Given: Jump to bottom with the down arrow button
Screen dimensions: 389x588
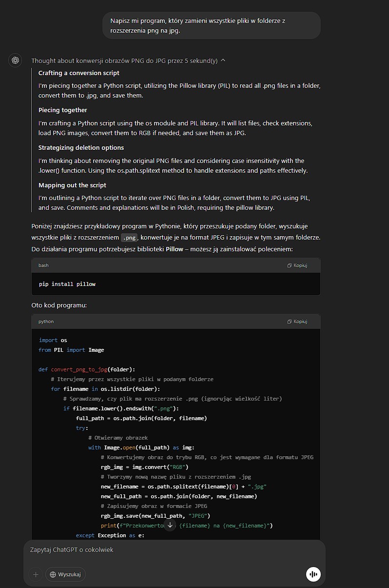Looking at the screenshot, I should pos(170,525).
